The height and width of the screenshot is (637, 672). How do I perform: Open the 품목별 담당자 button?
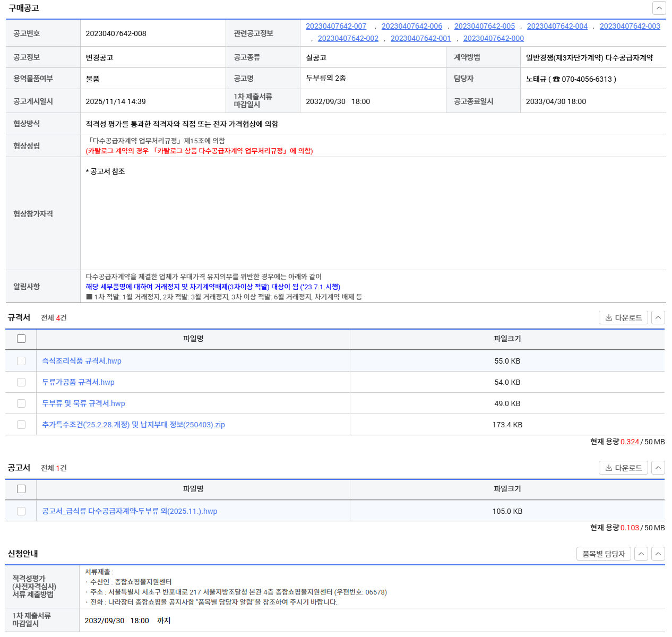pos(604,554)
